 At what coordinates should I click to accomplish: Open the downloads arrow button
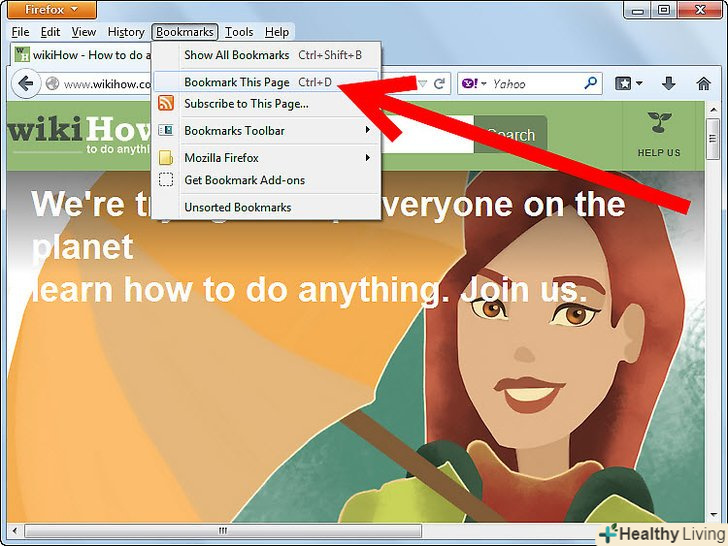tap(669, 84)
